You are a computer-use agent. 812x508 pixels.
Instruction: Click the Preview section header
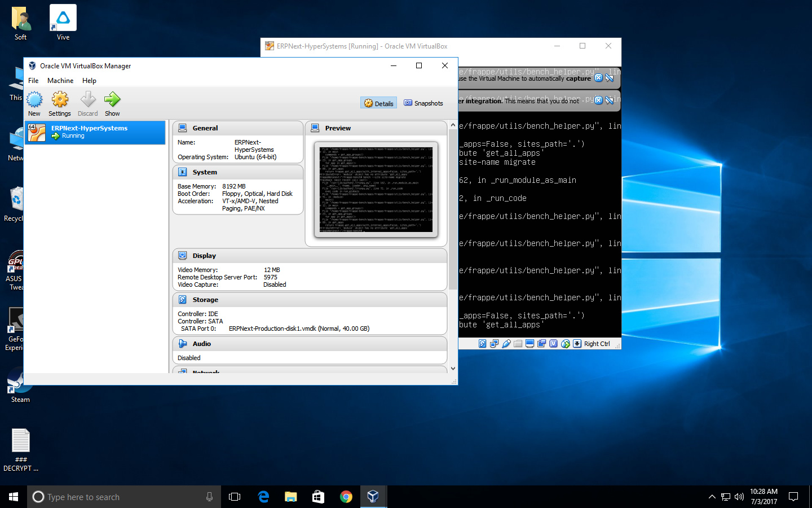(376, 128)
